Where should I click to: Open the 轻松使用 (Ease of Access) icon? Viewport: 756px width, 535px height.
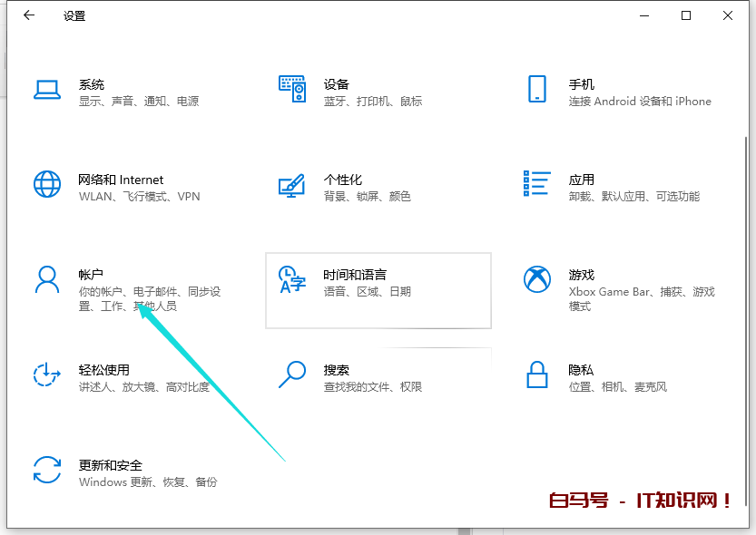pyautogui.click(x=46, y=374)
